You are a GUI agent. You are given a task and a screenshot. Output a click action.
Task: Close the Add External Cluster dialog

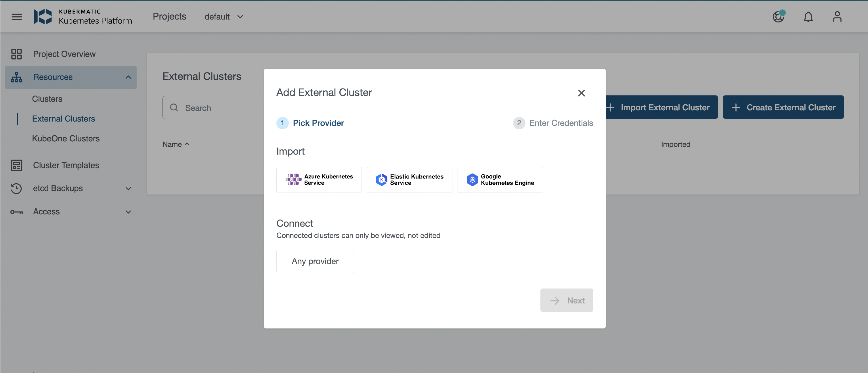(x=581, y=93)
